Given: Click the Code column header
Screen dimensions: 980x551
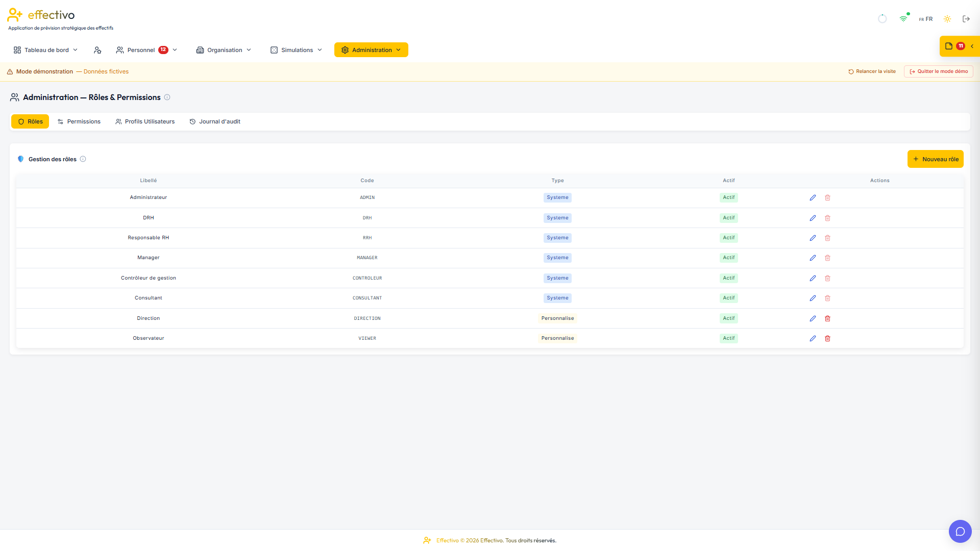Looking at the screenshot, I should coord(367,181).
